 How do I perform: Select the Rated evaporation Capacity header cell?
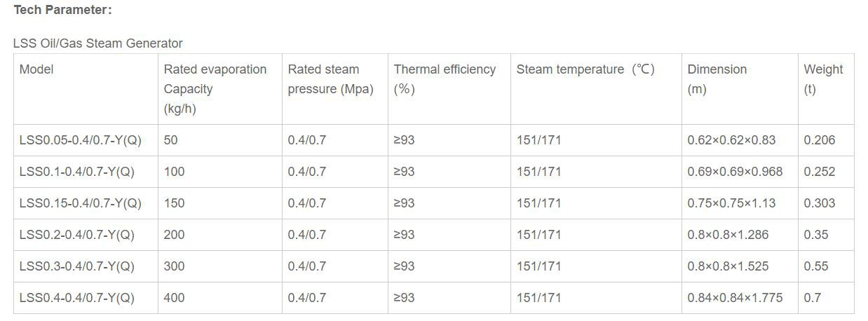pyautogui.click(x=215, y=89)
